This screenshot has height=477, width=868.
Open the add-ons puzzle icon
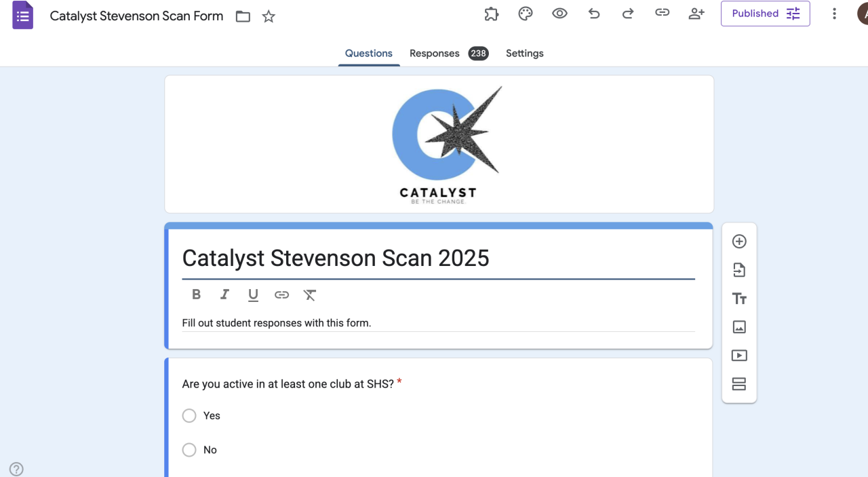point(491,14)
